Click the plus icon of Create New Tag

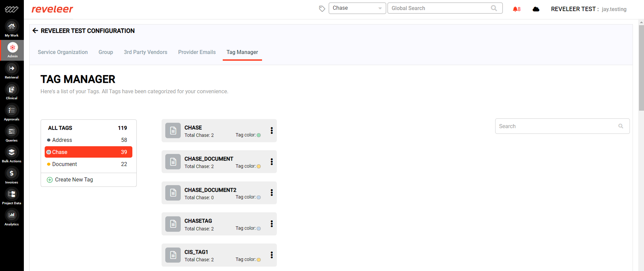pyautogui.click(x=50, y=180)
